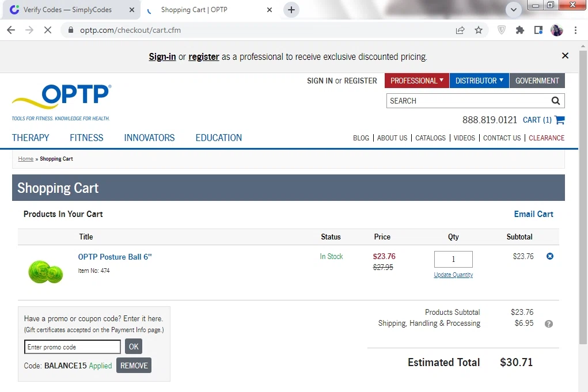Click the In Stock status text
The image size is (588, 392).
331,256
